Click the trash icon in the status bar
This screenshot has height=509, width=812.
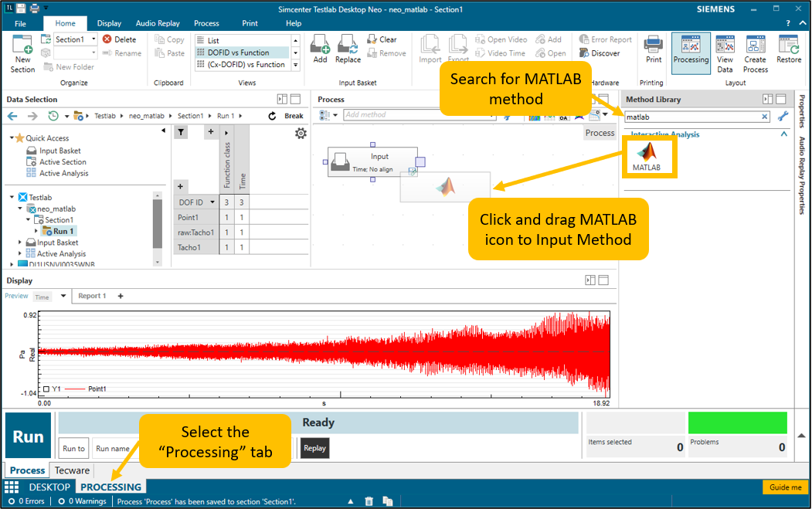369,501
